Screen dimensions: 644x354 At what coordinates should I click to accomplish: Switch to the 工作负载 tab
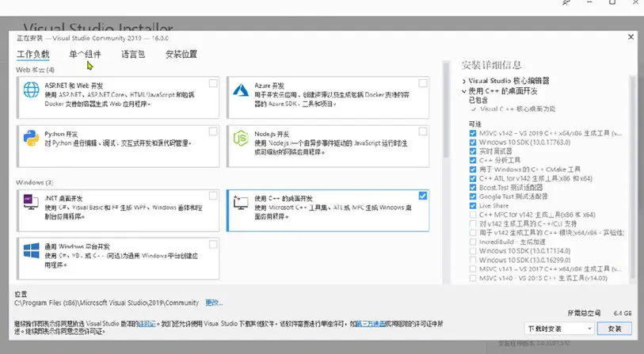tap(32, 54)
